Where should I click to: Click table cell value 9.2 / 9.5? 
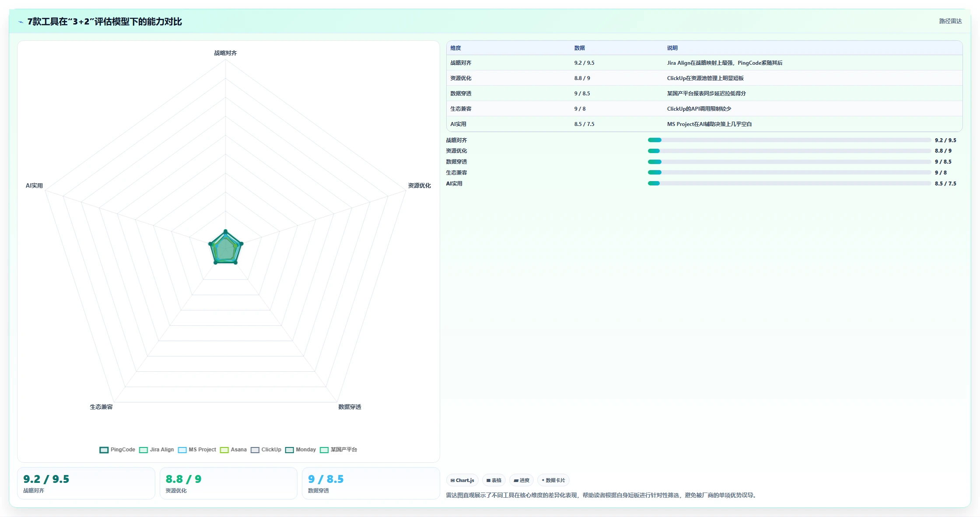point(584,63)
